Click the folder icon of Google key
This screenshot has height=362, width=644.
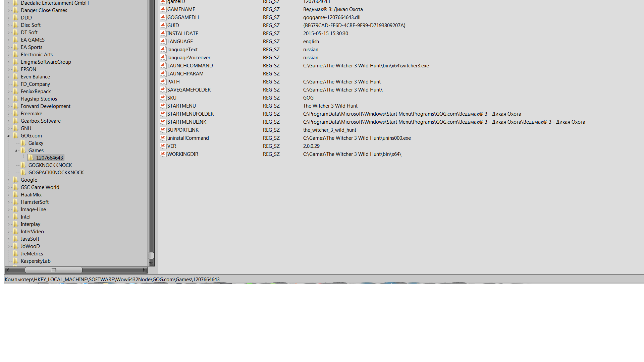click(15, 180)
